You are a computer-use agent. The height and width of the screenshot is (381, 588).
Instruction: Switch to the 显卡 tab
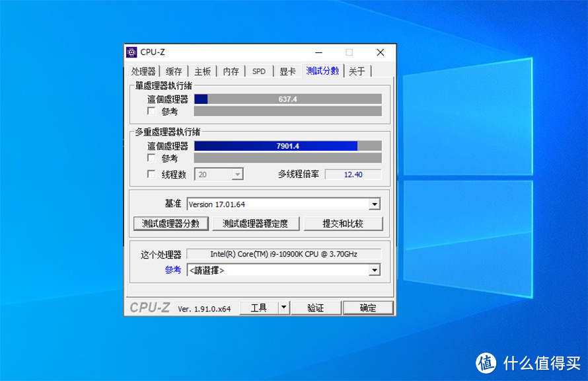287,71
